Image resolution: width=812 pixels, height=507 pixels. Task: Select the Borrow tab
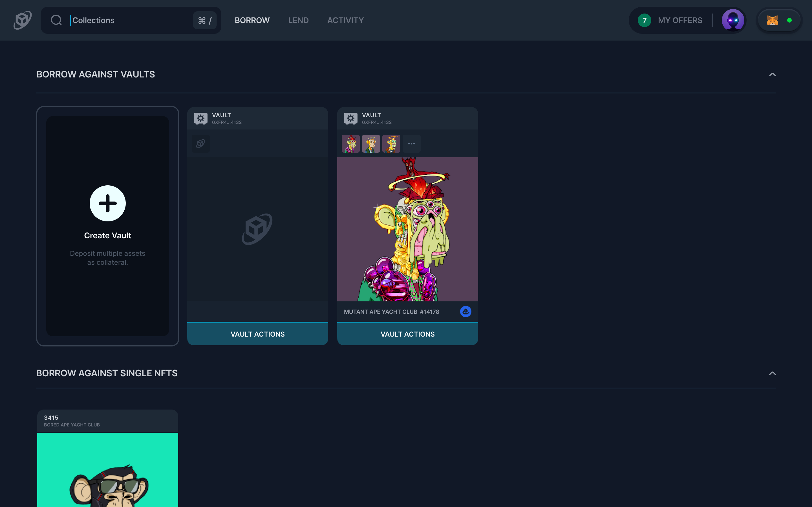click(252, 21)
